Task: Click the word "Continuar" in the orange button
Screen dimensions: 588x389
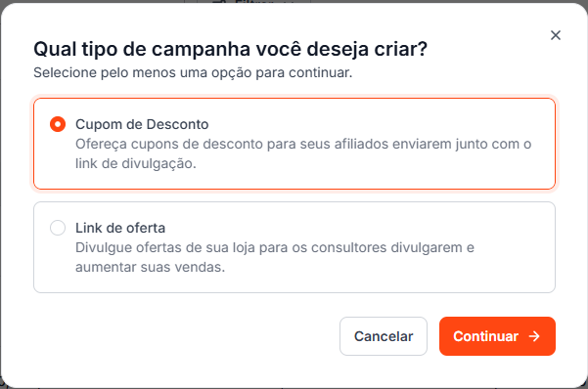Action: [x=485, y=336]
